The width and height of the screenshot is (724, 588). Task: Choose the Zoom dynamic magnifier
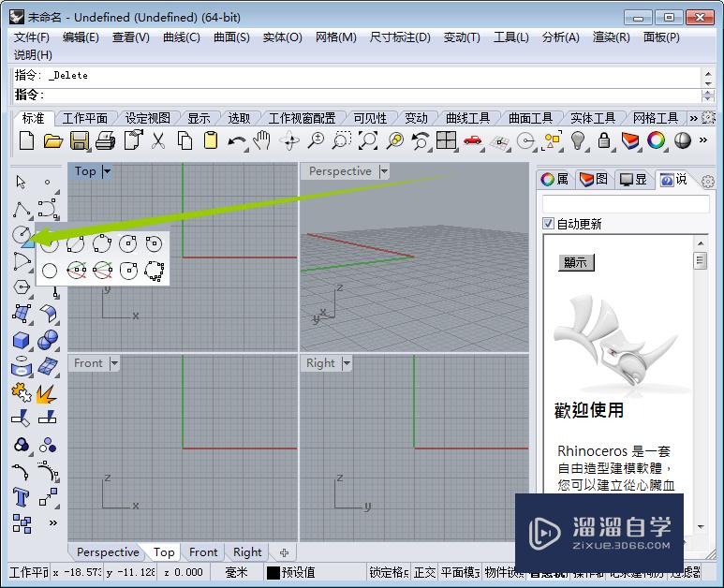(x=316, y=140)
